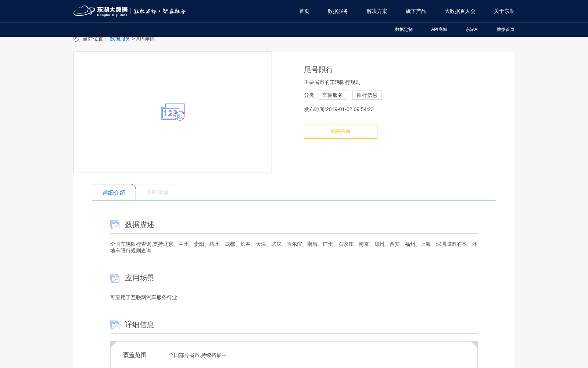The height and width of the screenshot is (368, 588).
Task: Go to API商城 in the sub-navigation
Action: pos(439,29)
